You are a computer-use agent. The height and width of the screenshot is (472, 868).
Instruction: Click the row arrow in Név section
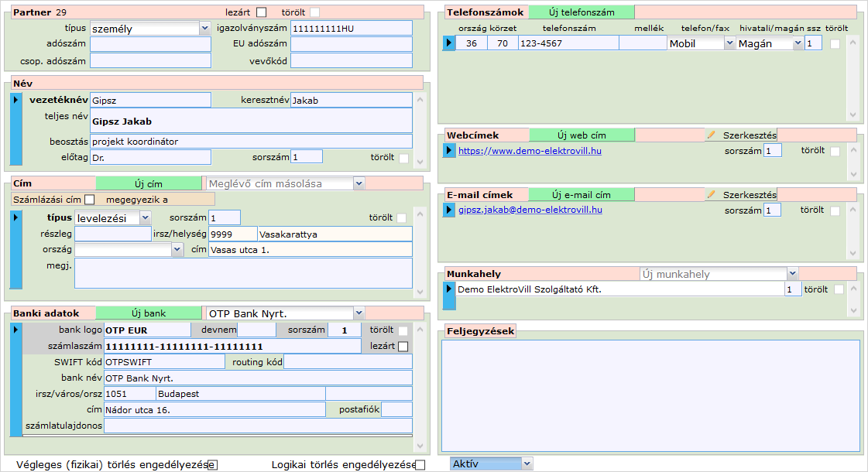pos(16,99)
